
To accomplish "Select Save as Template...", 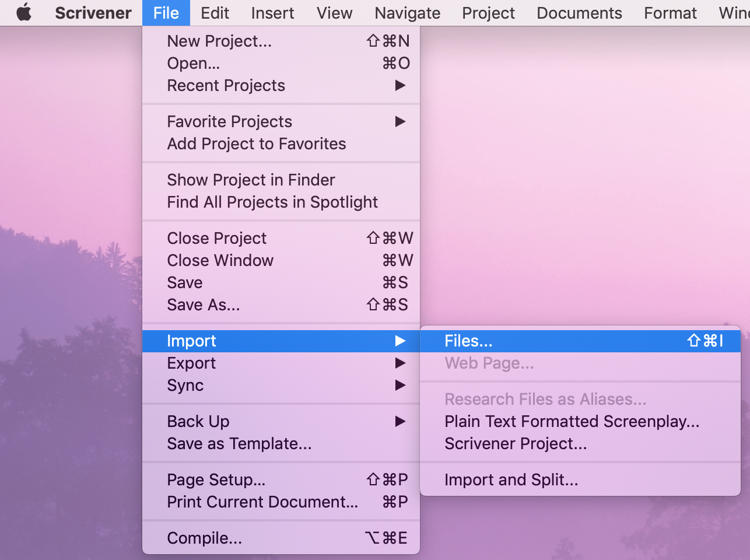I will [x=281, y=443].
